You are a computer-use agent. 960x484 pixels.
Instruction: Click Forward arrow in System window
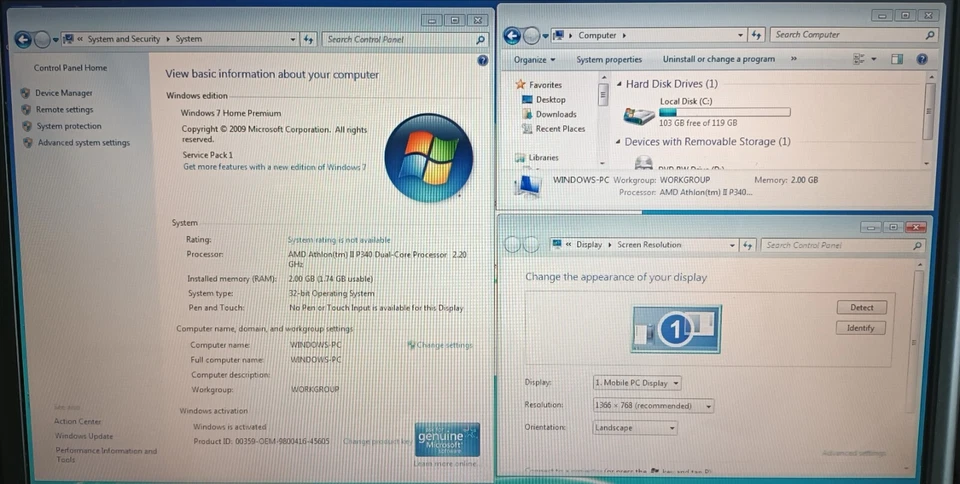point(42,40)
